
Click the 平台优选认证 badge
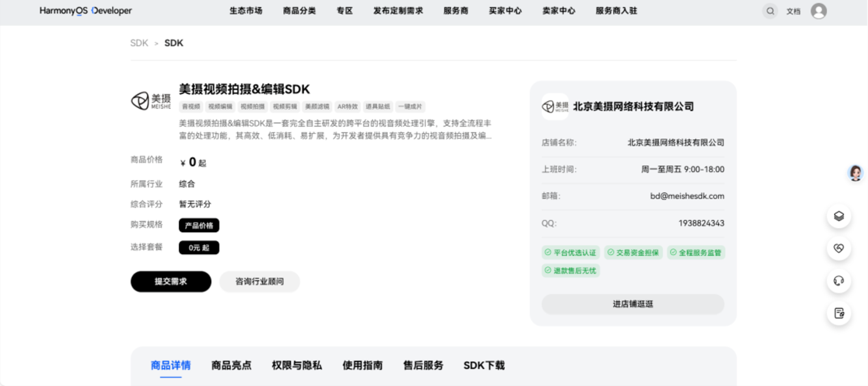click(570, 253)
